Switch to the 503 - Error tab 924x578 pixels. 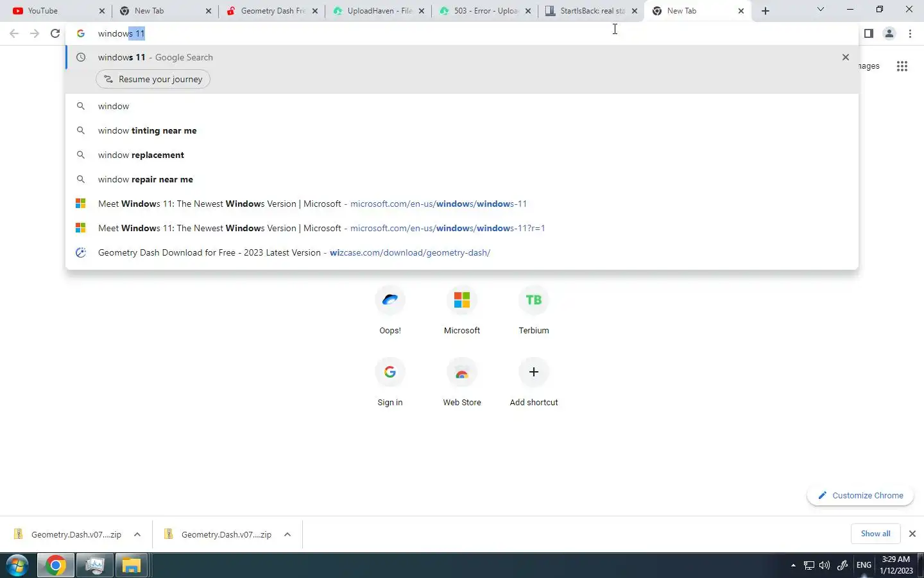click(x=485, y=11)
